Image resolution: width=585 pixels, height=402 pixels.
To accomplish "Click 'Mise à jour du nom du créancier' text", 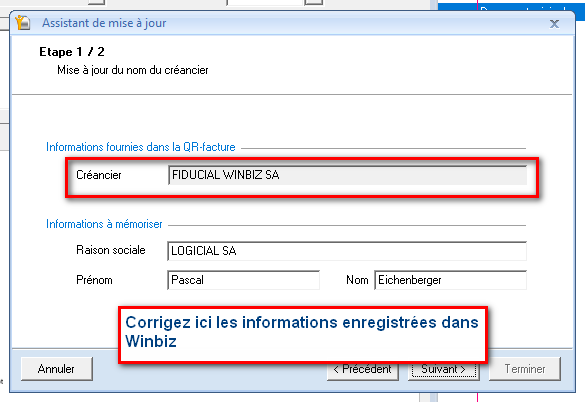I will (132, 70).
